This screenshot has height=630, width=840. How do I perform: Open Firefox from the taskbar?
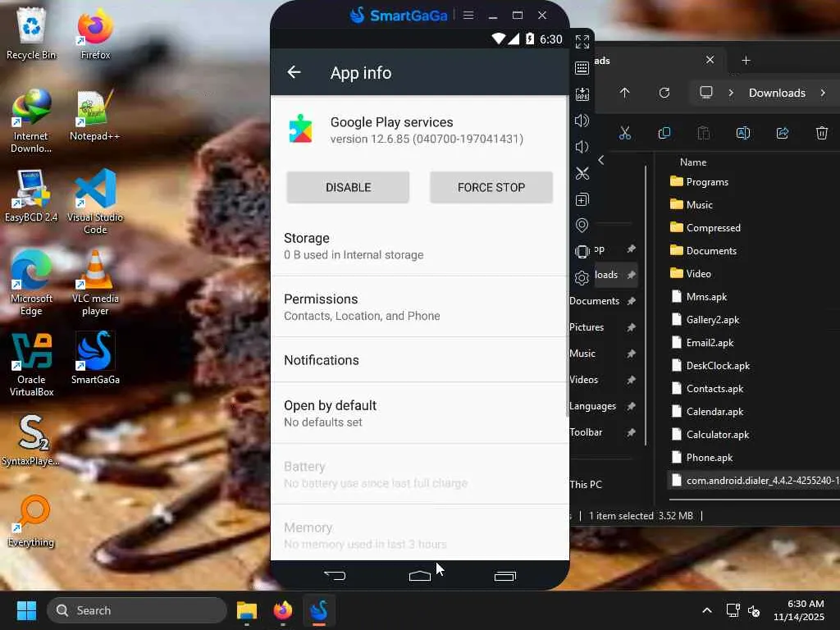[283, 610]
